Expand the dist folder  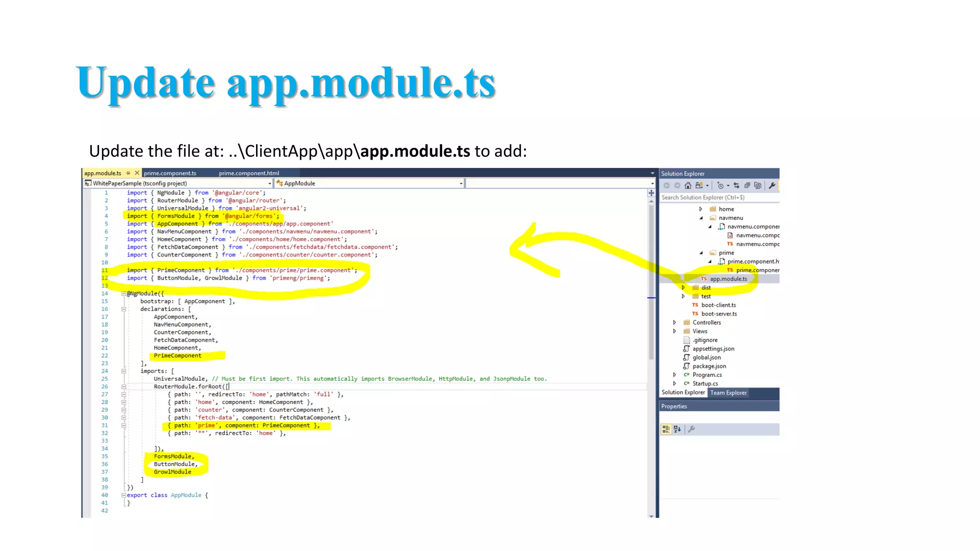point(683,288)
